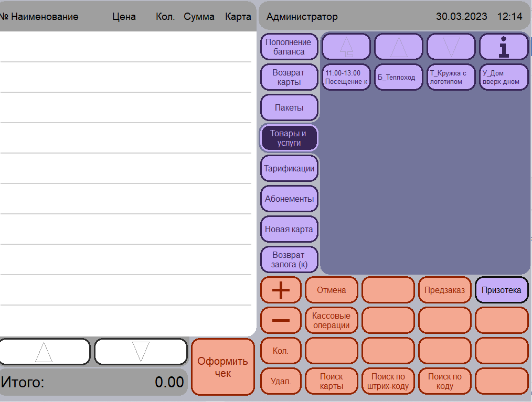Click the catalog page-down triangle
Screen dimensions: 532x402
[451, 47]
